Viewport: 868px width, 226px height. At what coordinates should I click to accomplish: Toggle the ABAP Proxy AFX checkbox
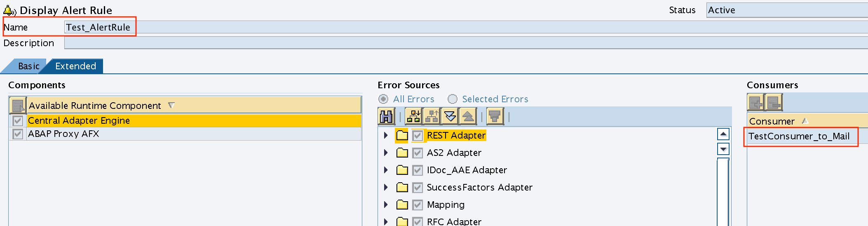pos(18,134)
